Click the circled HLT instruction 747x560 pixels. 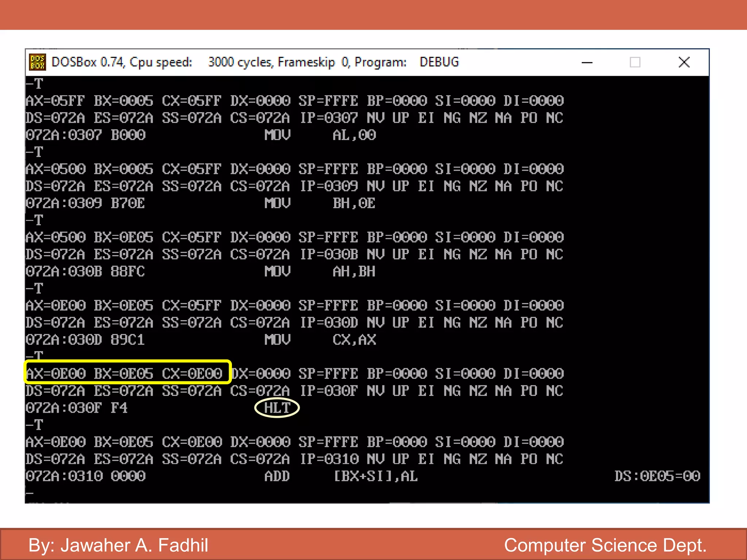click(x=277, y=408)
